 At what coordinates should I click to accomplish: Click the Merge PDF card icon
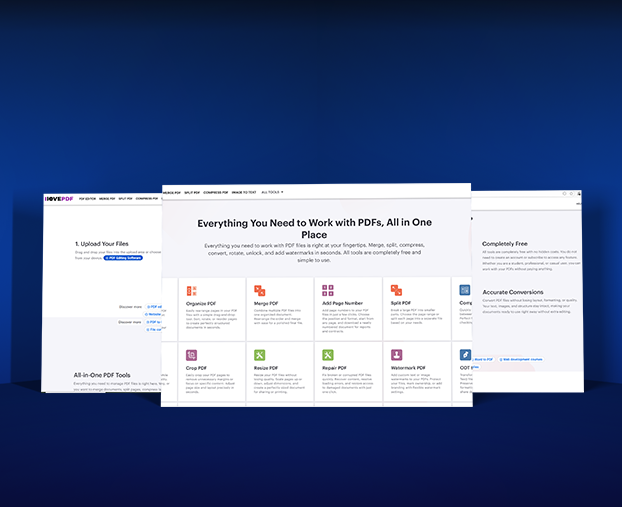click(259, 291)
